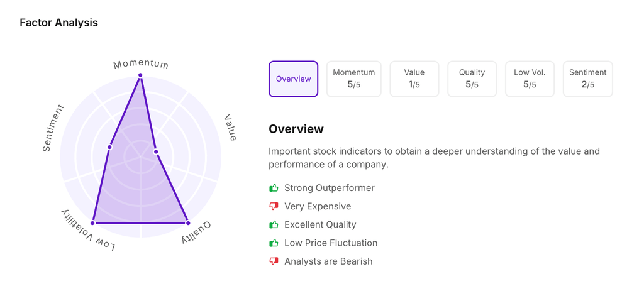
Task: Click the Momentum data point on radar chart
Action: 140,75
